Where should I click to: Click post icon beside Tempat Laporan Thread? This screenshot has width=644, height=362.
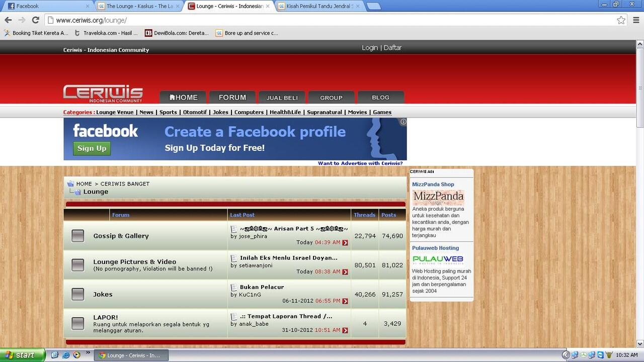[x=234, y=317]
